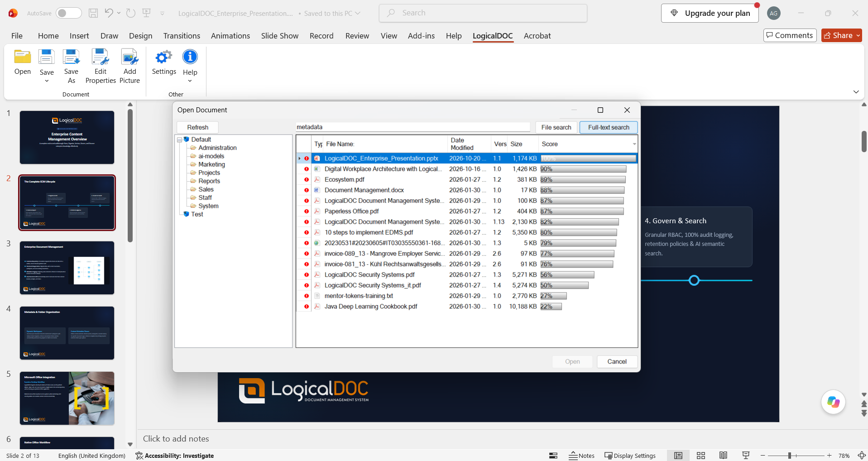The image size is (868, 461).
Task: Open Reading View from status bar
Action: [x=723, y=456]
